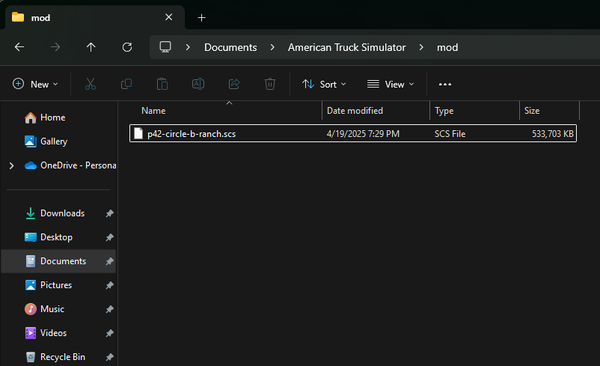
Task: Go forward with the right arrow
Action: (55, 47)
